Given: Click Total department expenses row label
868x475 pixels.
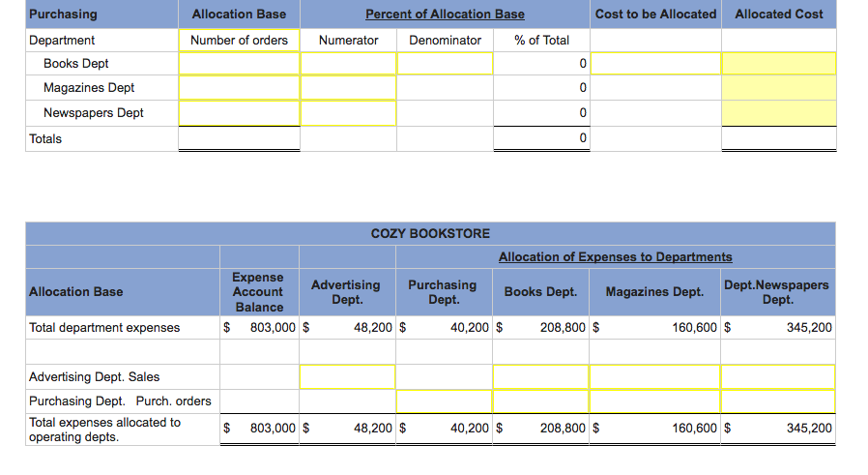Looking at the screenshot, I should point(104,328).
